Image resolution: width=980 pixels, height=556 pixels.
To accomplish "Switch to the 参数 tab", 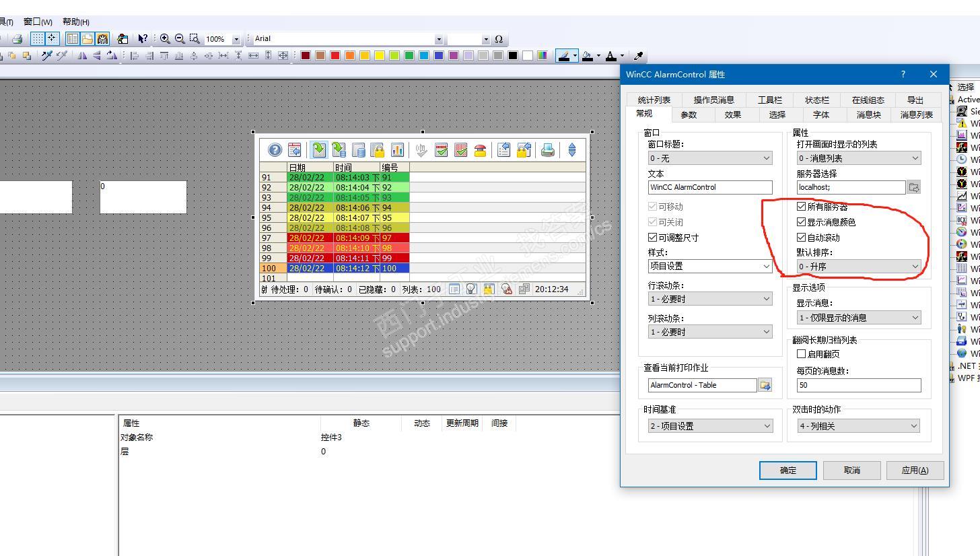I will point(689,115).
